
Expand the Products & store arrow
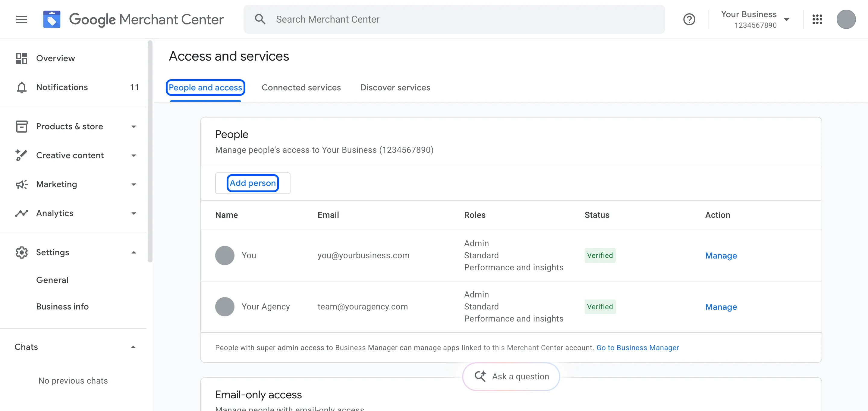pos(134,127)
